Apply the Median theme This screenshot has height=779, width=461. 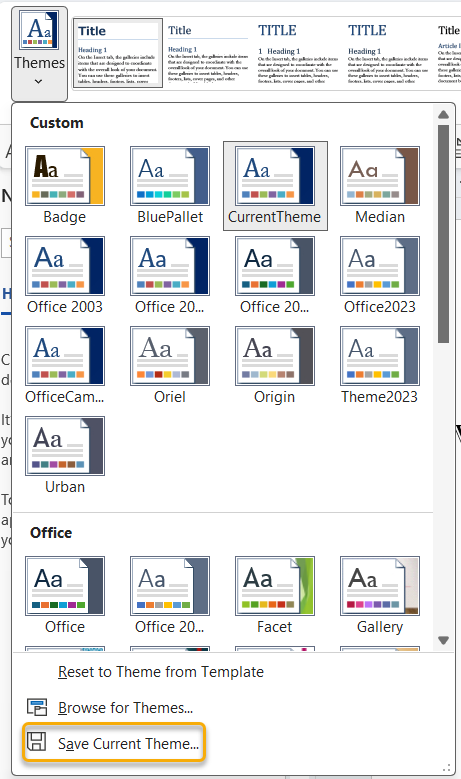point(380,186)
